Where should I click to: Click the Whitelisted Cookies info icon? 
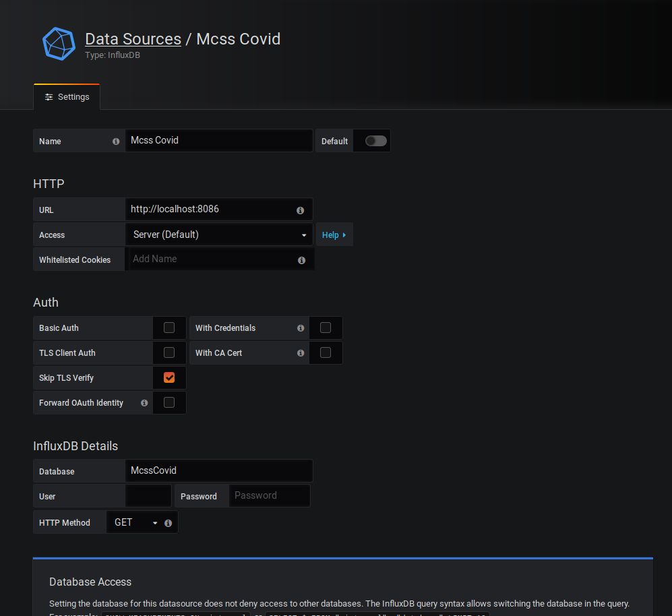[301, 260]
